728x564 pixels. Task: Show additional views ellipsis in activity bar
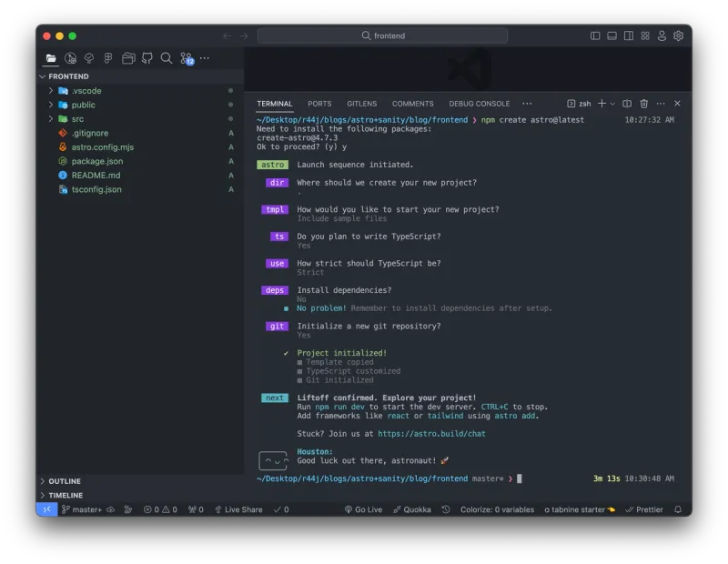[x=205, y=58]
